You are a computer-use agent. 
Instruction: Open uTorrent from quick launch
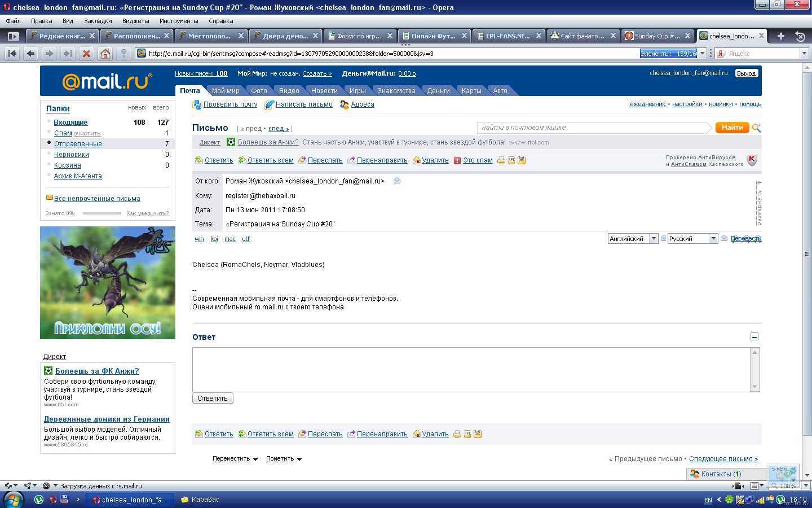[39, 500]
